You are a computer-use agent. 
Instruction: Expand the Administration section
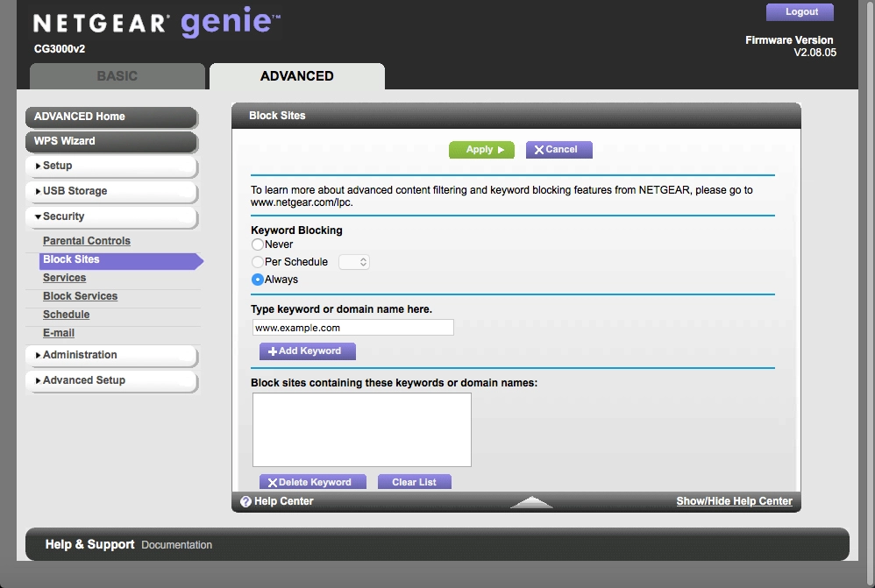(x=110, y=355)
